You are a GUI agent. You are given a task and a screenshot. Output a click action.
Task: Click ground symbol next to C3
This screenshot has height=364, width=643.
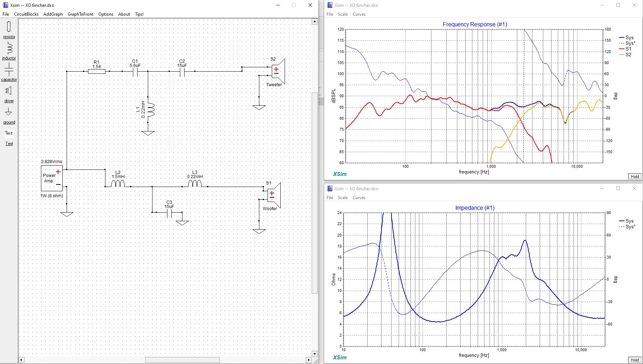coord(182,223)
